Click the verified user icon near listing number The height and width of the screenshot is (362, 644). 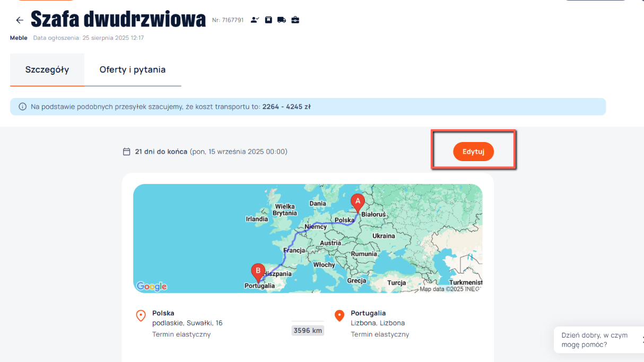coord(255,20)
